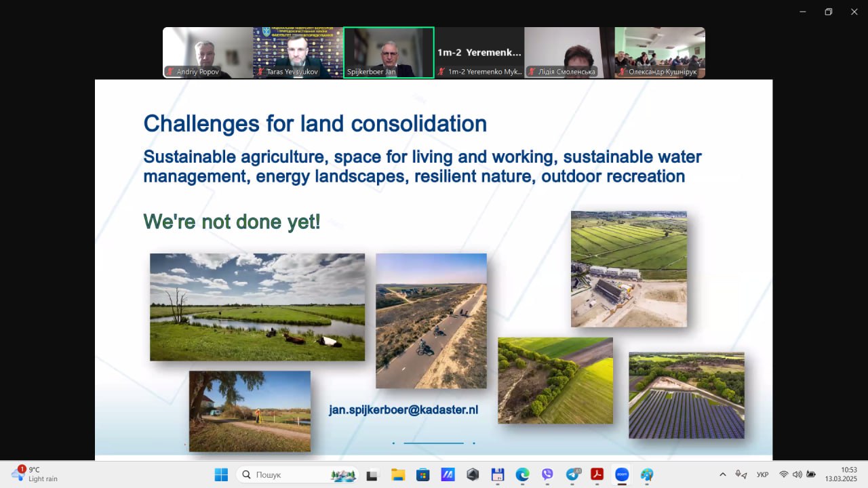This screenshot has width=868, height=488.
Task: Open the colorful globe app on the taskbar
Action: click(x=647, y=474)
